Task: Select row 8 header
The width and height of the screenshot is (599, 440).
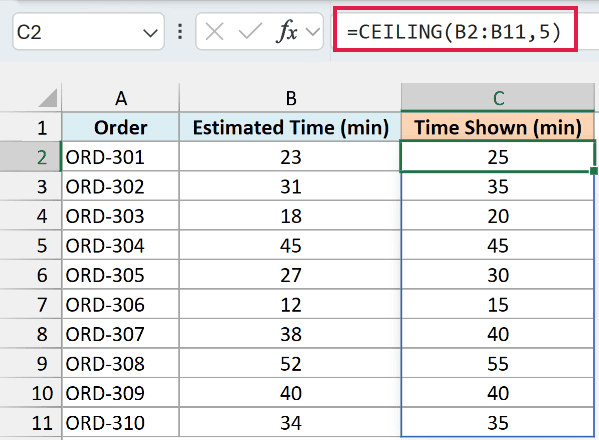Action: (31, 334)
